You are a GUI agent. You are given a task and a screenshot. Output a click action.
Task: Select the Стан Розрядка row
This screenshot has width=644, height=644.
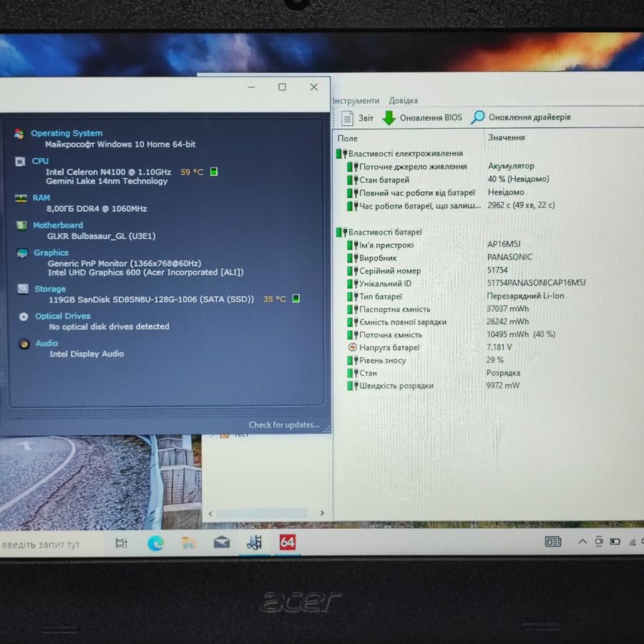pyautogui.click(x=434, y=373)
